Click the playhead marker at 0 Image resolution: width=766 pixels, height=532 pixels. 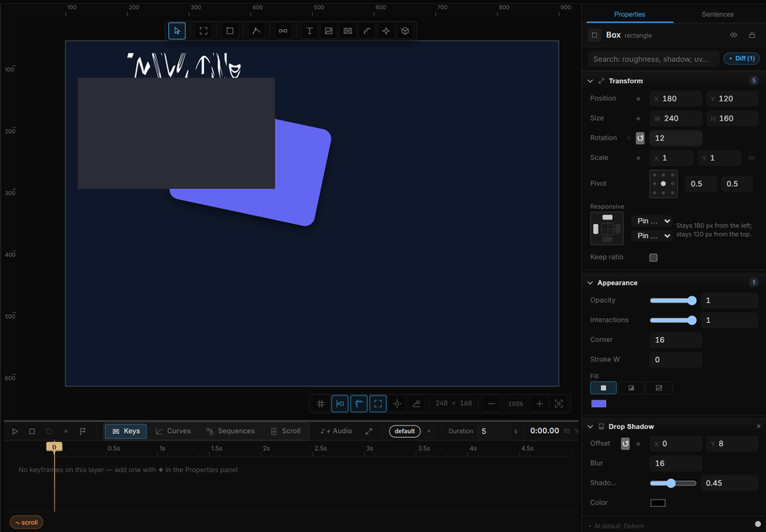click(x=54, y=446)
